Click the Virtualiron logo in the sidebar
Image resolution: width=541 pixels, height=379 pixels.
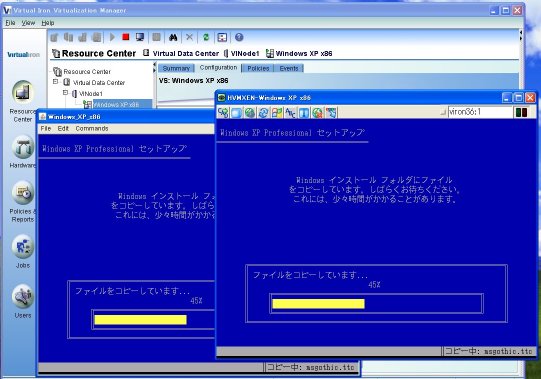tap(23, 55)
